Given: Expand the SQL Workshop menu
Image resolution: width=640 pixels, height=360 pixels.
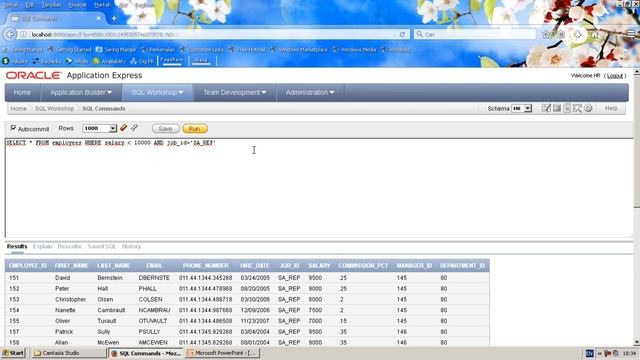Looking at the screenshot, I should click(x=157, y=93).
